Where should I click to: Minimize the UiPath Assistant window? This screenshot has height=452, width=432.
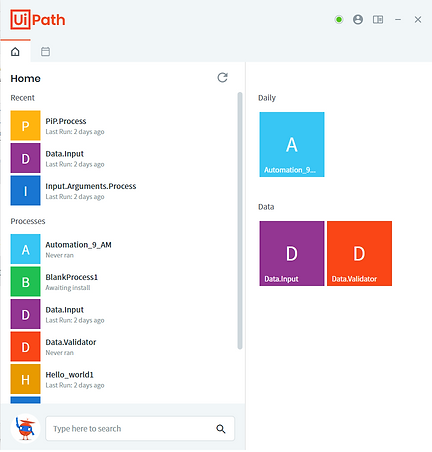[x=398, y=20]
